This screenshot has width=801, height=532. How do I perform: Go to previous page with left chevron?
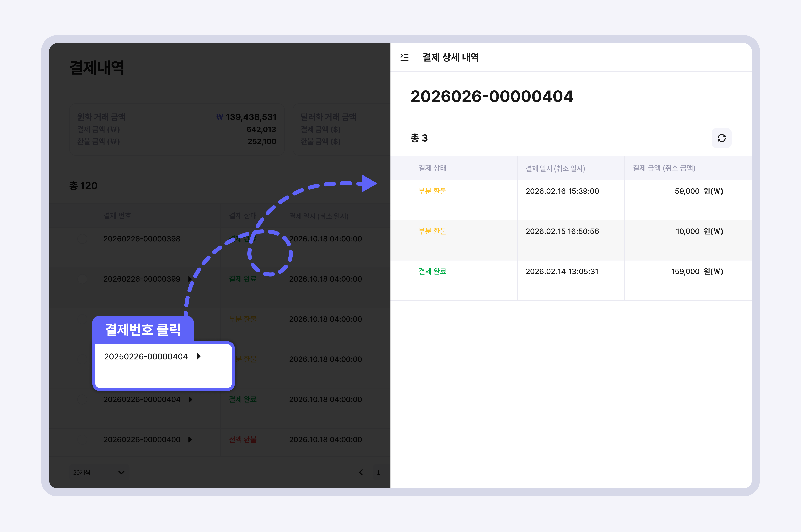click(x=361, y=472)
